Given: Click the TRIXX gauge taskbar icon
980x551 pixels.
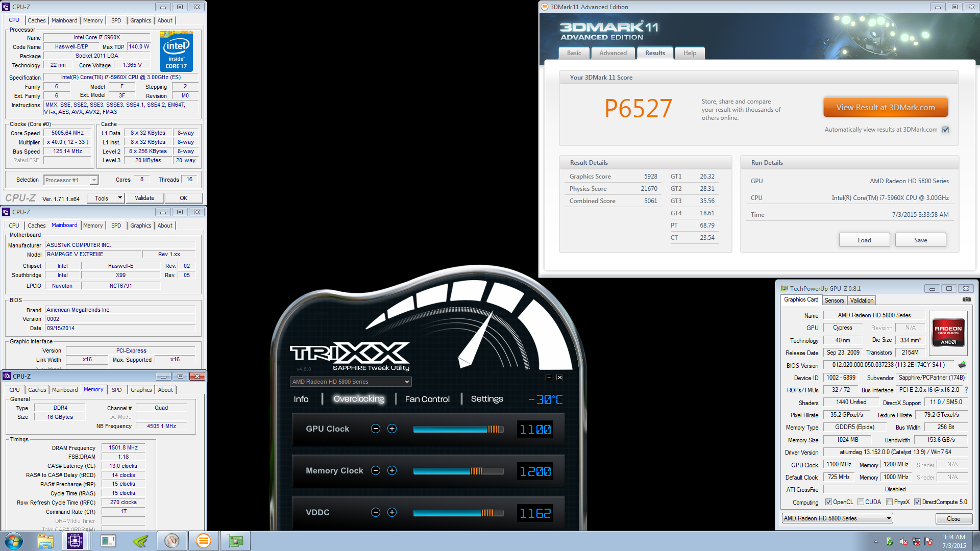Looking at the screenshot, I should click(172, 541).
